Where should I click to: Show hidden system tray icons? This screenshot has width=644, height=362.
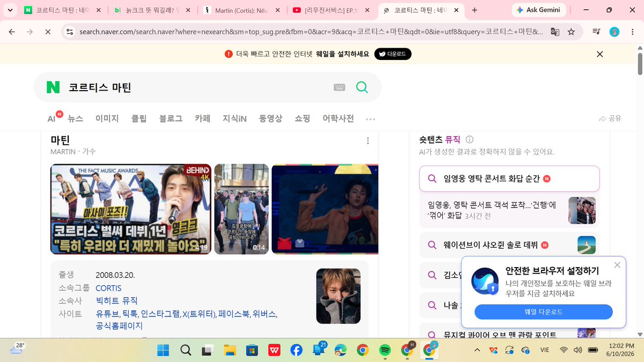(477, 350)
